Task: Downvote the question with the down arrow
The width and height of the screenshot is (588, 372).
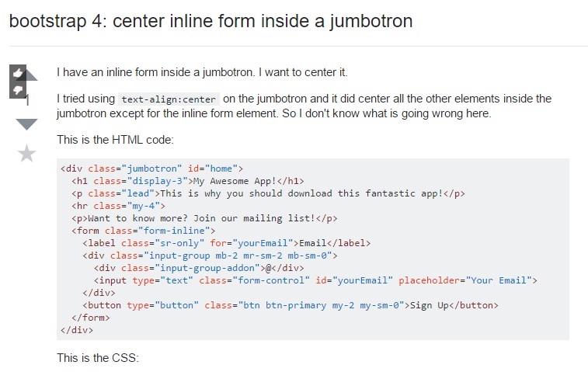Action: point(26,123)
